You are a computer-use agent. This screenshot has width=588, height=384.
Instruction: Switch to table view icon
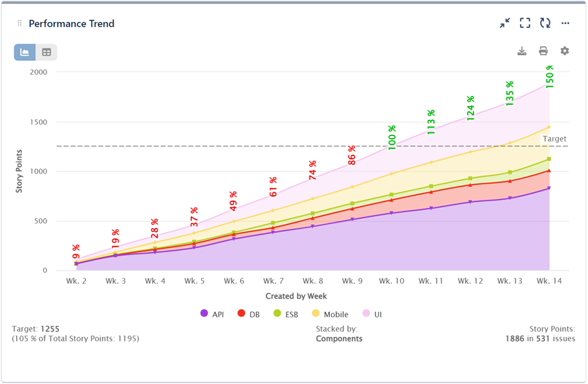[45, 51]
